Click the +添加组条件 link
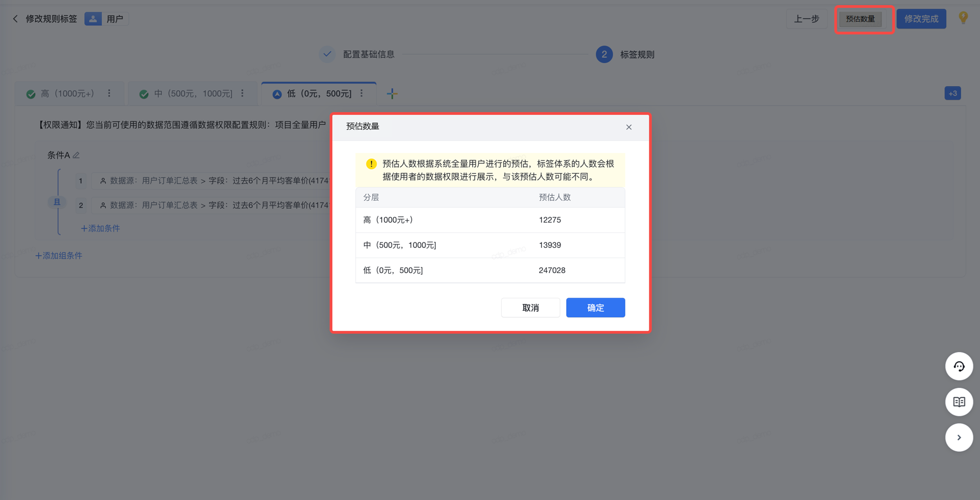This screenshot has height=500, width=980. coord(59,256)
